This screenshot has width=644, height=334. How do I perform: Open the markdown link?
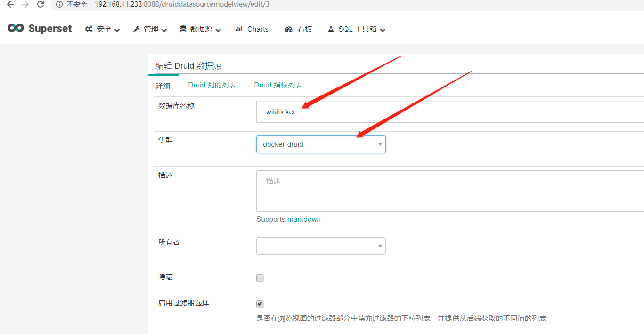pyautogui.click(x=304, y=219)
